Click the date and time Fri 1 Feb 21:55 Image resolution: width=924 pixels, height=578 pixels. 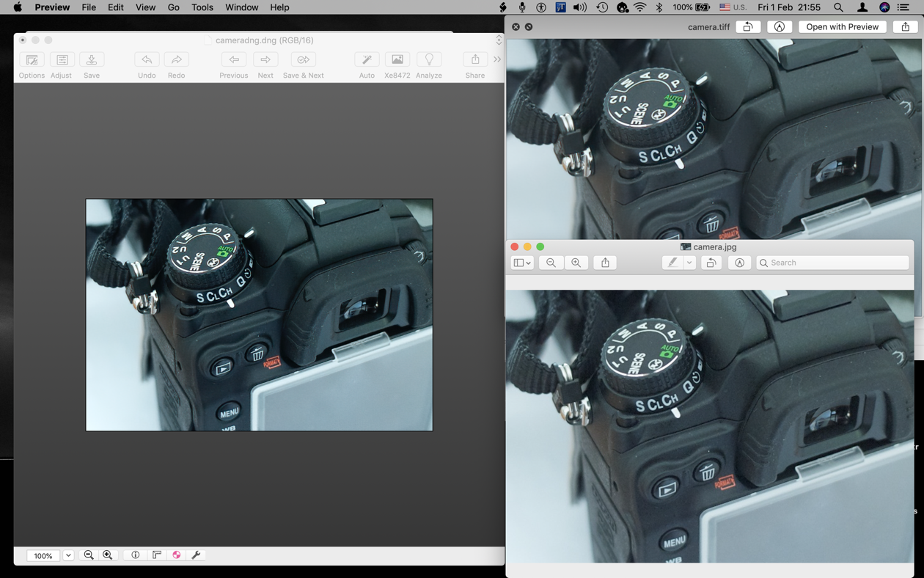point(789,7)
